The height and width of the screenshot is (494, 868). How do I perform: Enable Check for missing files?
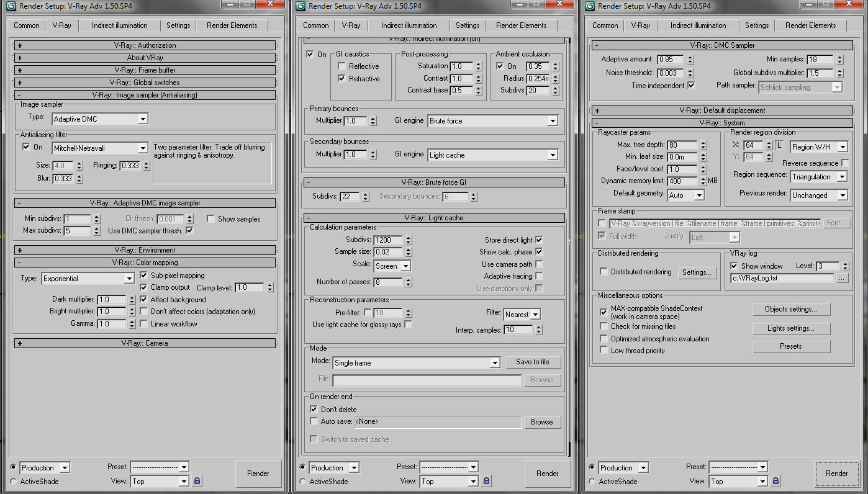coord(604,326)
